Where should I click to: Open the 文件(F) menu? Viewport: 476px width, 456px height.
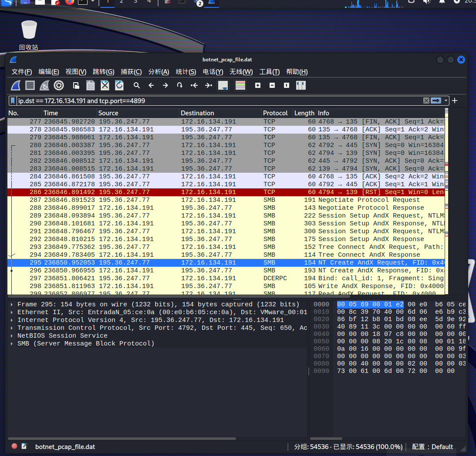[x=21, y=72]
